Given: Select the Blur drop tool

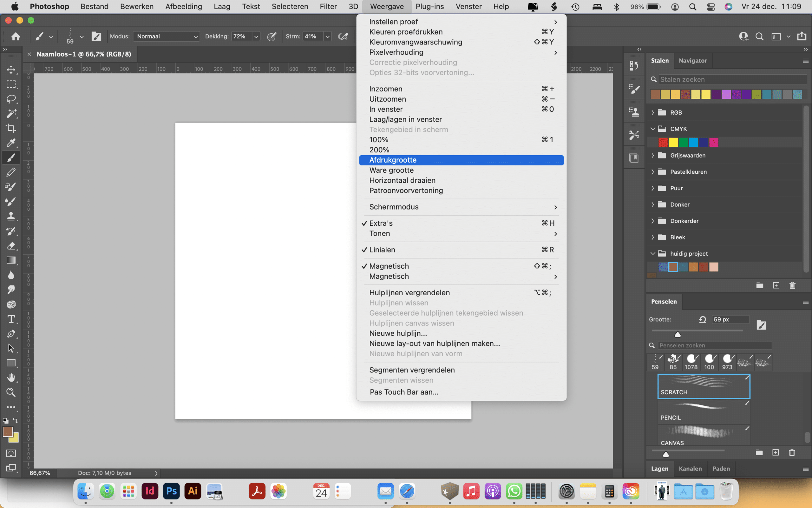Looking at the screenshot, I should click(x=11, y=275).
